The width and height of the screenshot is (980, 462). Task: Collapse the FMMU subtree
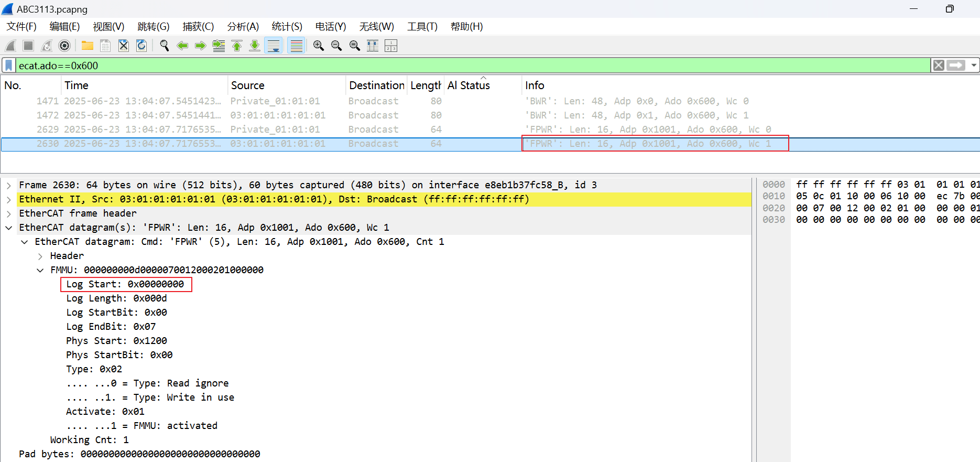pyautogui.click(x=40, y=270)
